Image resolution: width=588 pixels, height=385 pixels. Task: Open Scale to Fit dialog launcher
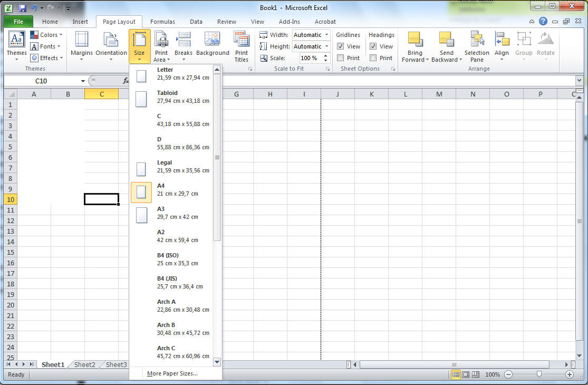tap(327, 69)
